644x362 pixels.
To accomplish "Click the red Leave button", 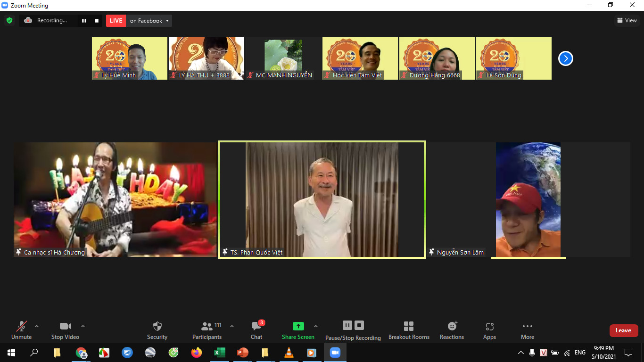I will pyautogui.click(x=624, y=330).
